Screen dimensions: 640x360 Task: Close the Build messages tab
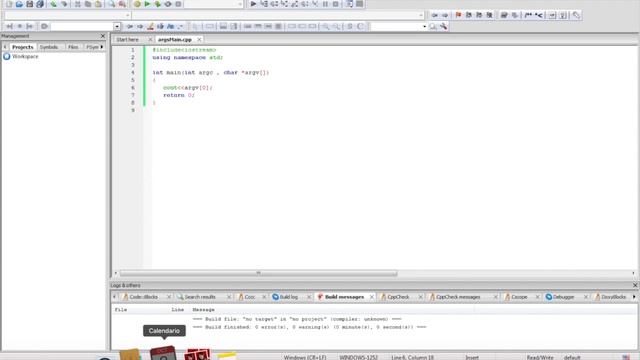372,297
